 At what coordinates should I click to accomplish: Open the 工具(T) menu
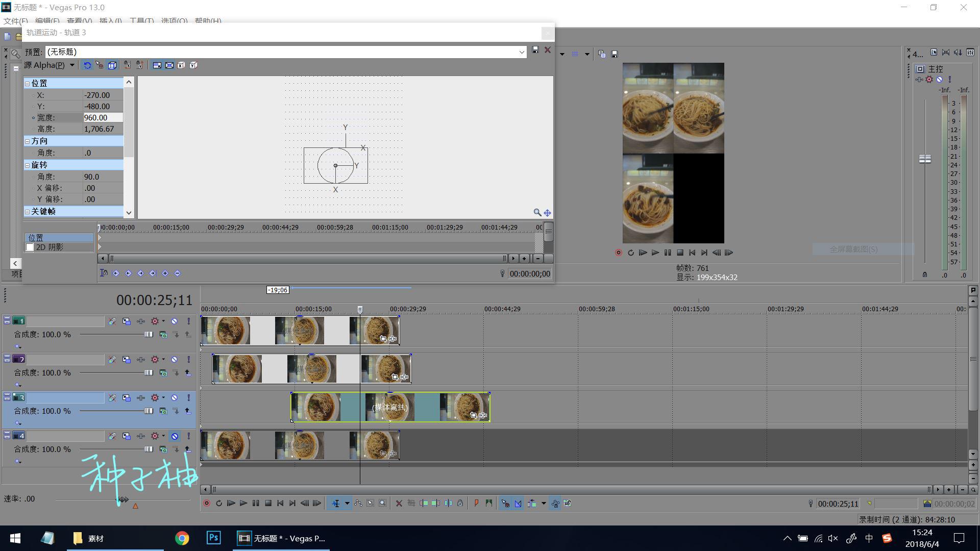[x=141, y=21]
